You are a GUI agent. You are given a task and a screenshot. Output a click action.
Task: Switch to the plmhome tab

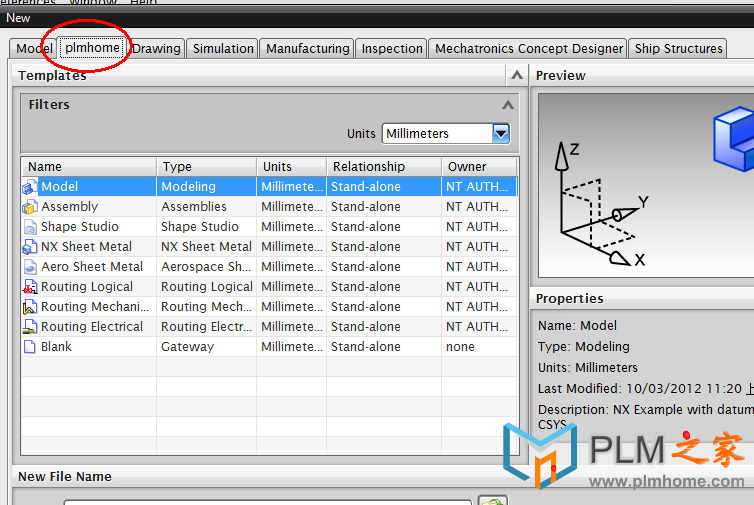(92, 48)
